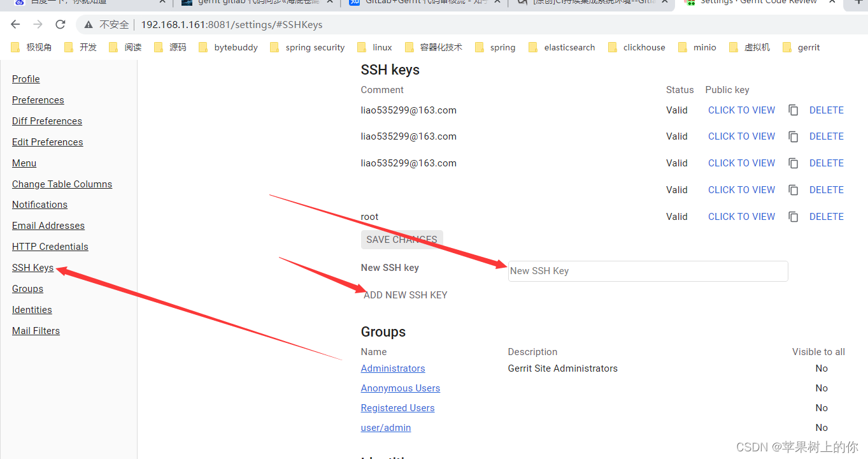Viewport: 868px width, 459px height.
Task: Copy the third liao535299@163.com public key
Action: tap(793, 163)
